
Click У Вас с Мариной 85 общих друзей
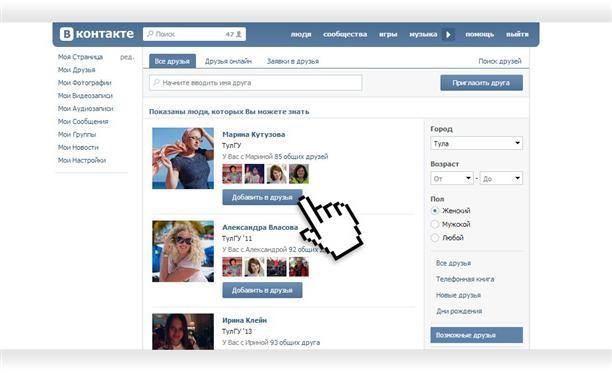(x=275, y=156)
